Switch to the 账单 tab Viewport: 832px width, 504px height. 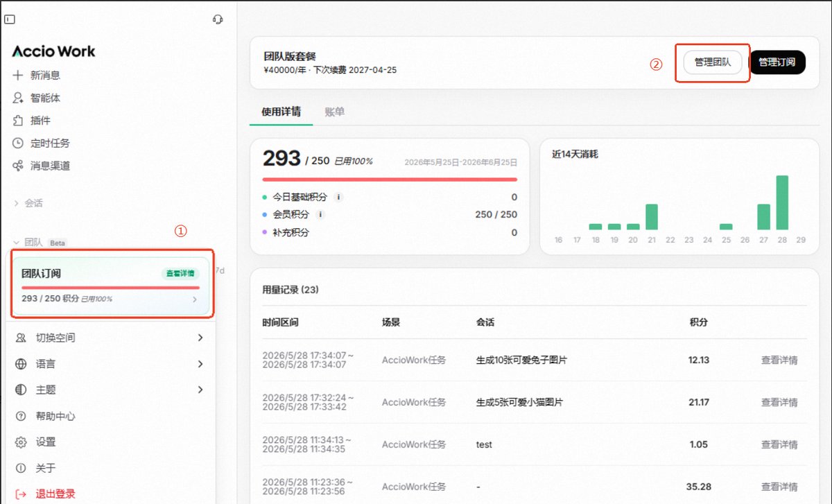pyautogui.click(x=334, y=112)
